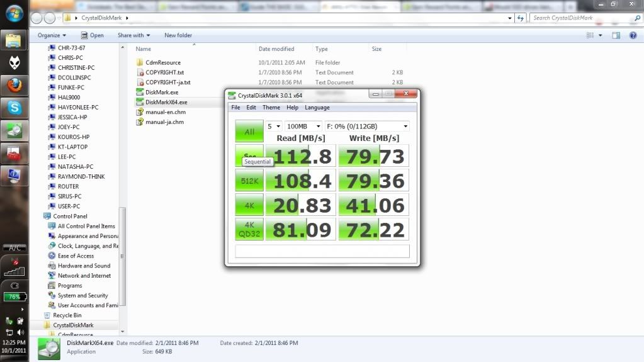Image resolution: width=644 pixels, height=362 pixels.
Task: Click CrystalDiskMark breadcrumb arrow in address bar
Action: click(x=127, y=18)
